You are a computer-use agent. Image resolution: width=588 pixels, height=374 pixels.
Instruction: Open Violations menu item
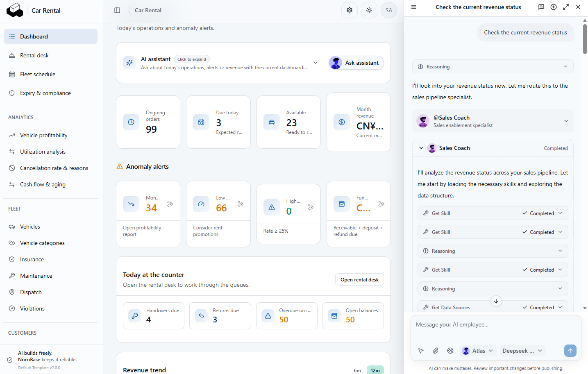click(51, 308)
